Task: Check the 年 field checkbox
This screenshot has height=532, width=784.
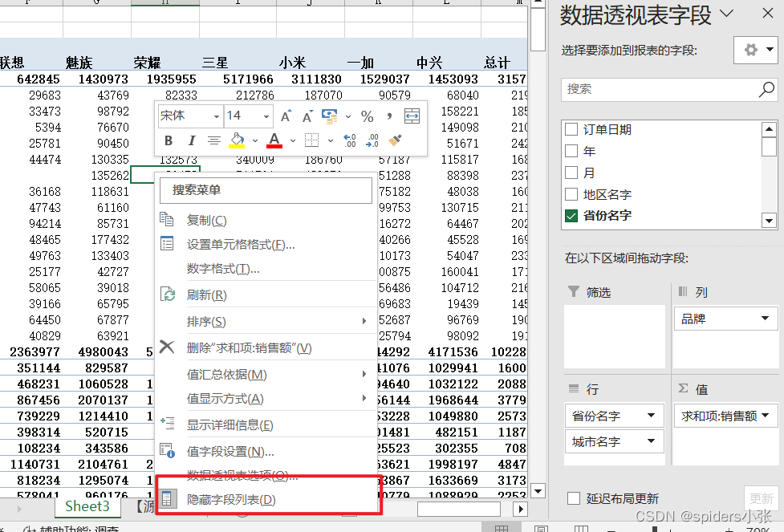Action: pyautogui.click(x=571, y=151)
